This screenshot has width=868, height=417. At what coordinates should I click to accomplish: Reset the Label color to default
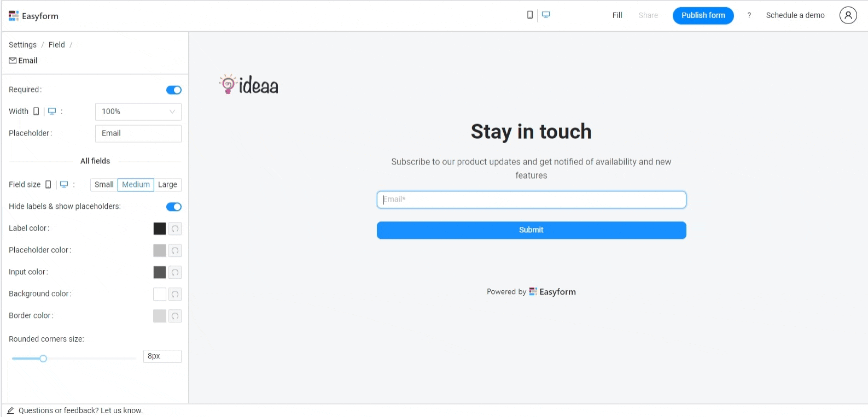[x=175, y=229]
